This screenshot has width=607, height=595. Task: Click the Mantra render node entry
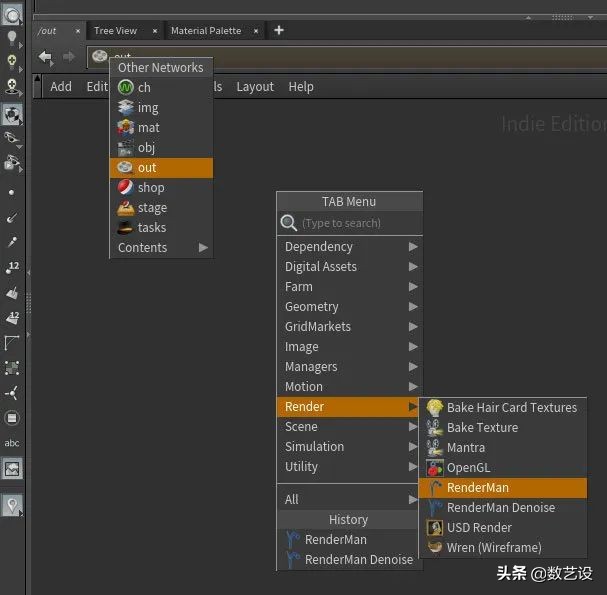point(465,447)
